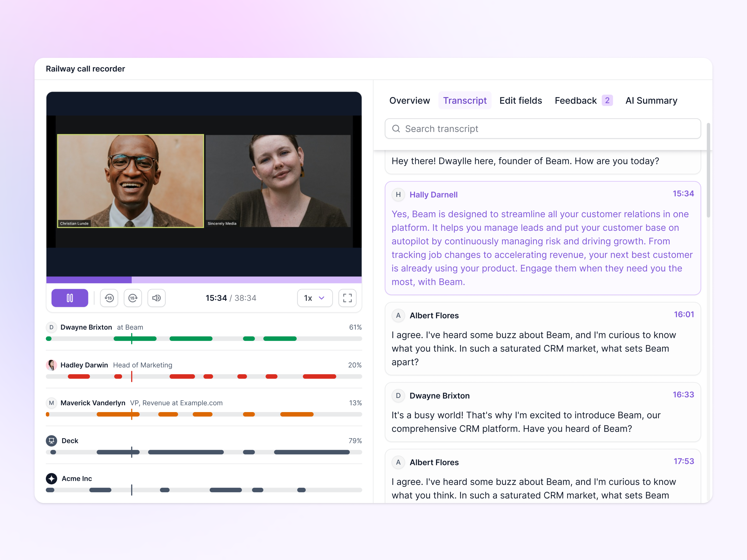View the Feedback tab with 2 notifications

tap(576, 100)
